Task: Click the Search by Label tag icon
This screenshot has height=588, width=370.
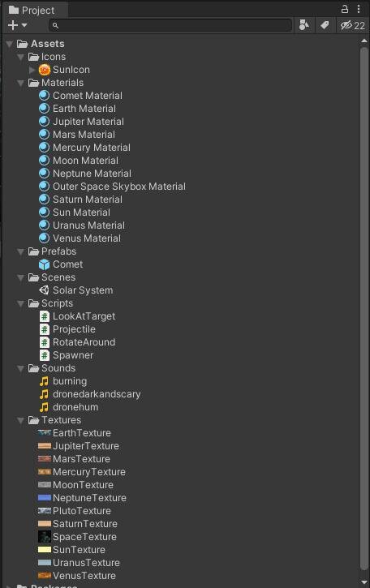Action: pos(325,25)
